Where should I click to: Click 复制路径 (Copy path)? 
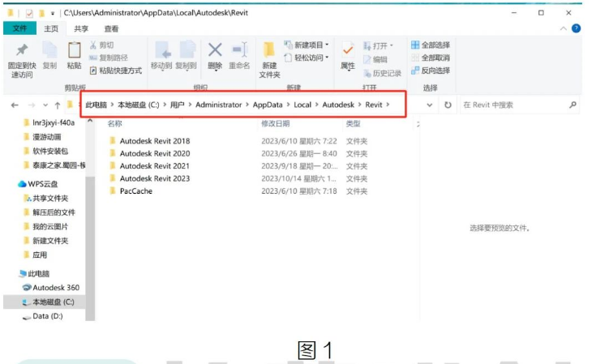point(109,58)
